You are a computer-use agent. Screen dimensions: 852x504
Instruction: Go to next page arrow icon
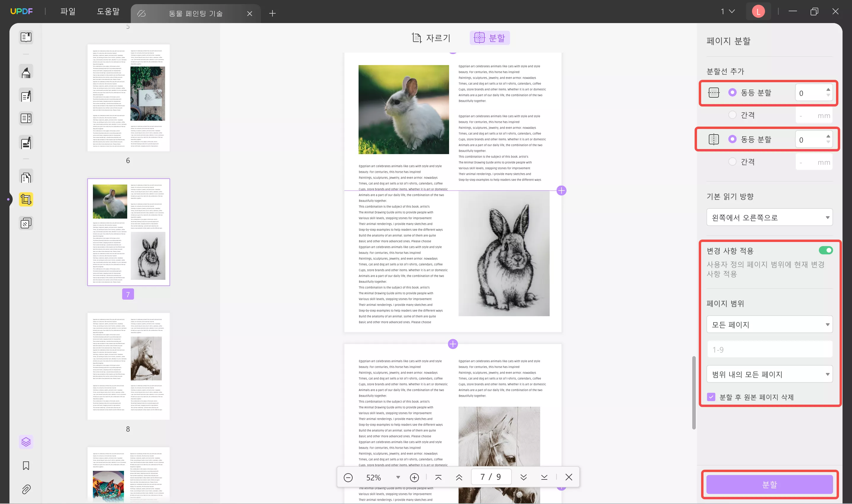point(524,477)
